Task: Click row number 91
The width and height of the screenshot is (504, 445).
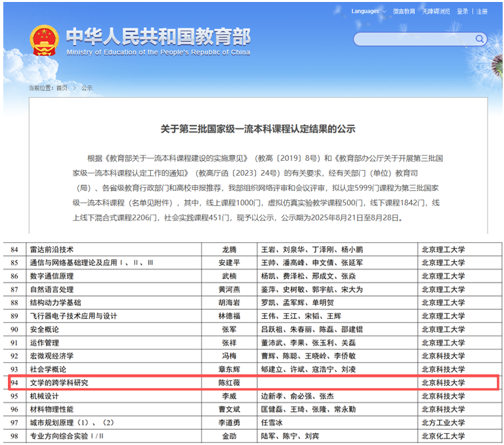Action: point(14,343)
